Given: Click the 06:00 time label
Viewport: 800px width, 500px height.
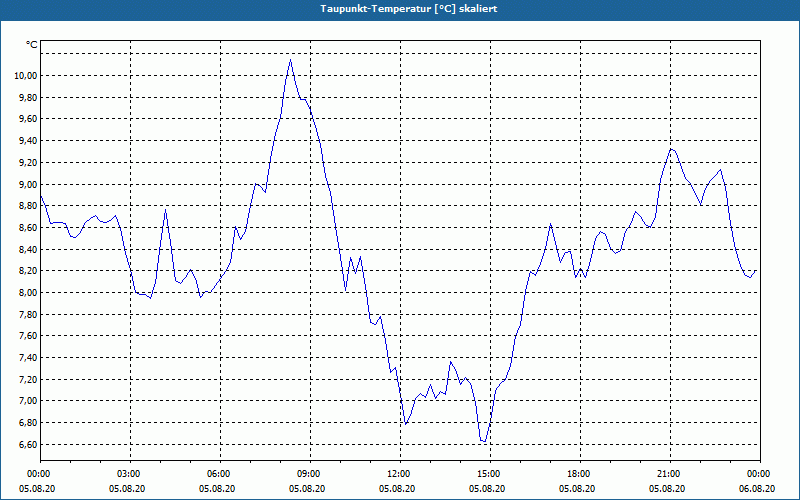Looking at the screenshot, I should coord(220,474).
